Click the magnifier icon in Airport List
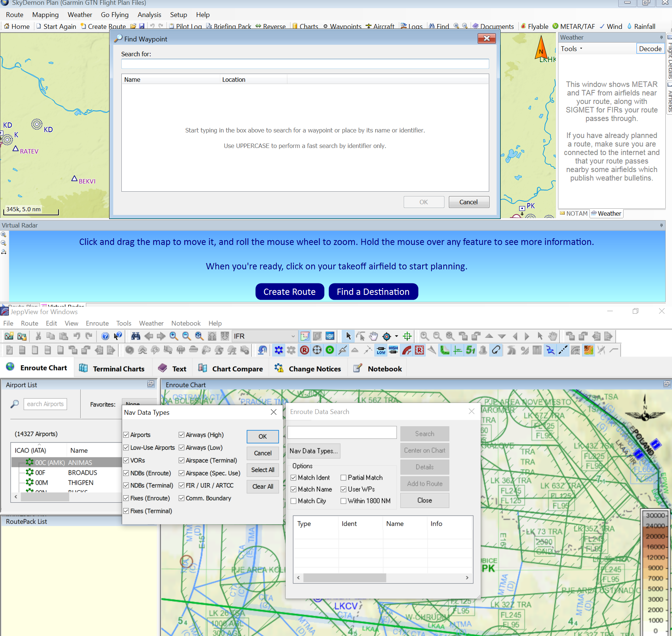The width and height of the screenshot is (672, 636). click(14, 404)
